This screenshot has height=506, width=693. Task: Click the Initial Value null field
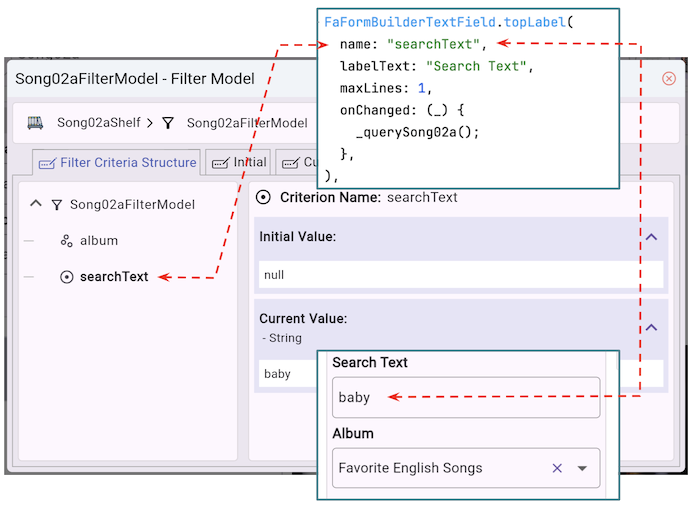pyautogui.click(x=458, y=275)
